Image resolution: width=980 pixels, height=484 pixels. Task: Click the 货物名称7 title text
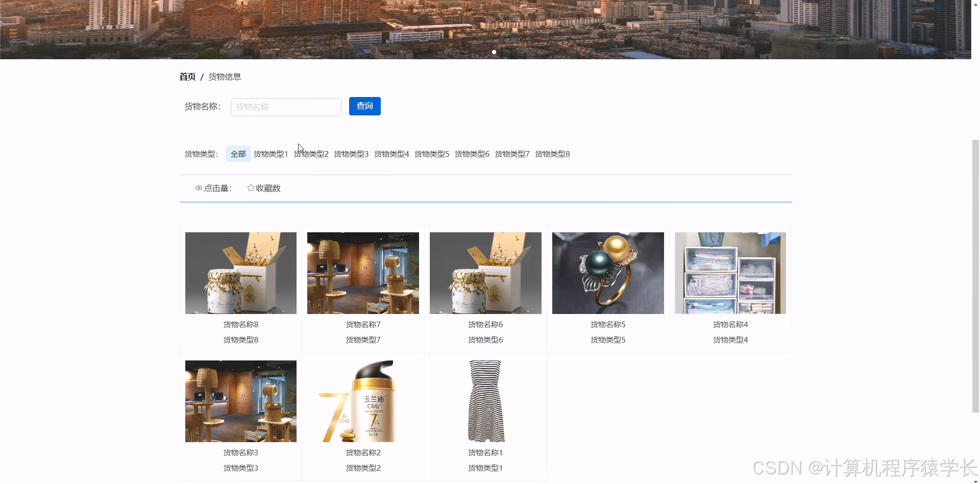(363, 325)
